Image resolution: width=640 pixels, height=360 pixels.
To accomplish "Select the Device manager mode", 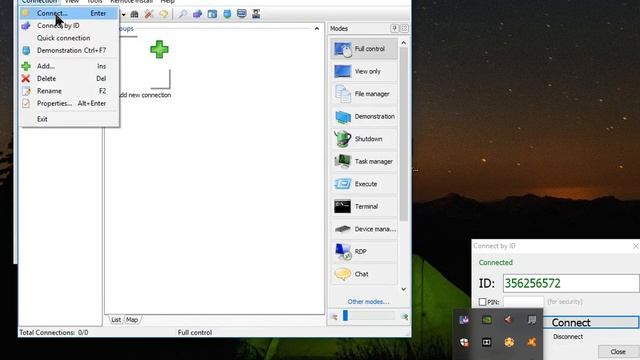I will click(x=364, y=229).
